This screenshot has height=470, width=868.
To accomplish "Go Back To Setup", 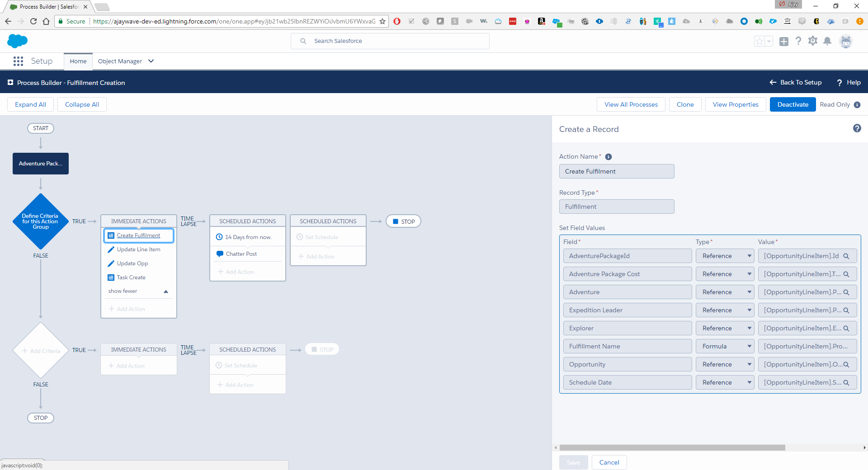I will click(796, 82).
